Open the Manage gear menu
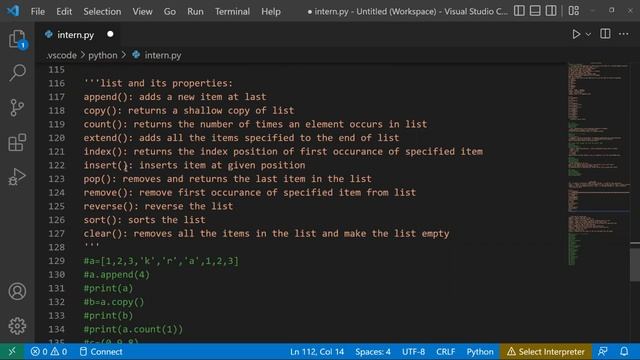The height and width of the screenshot is (360, 640). point(17,326)
